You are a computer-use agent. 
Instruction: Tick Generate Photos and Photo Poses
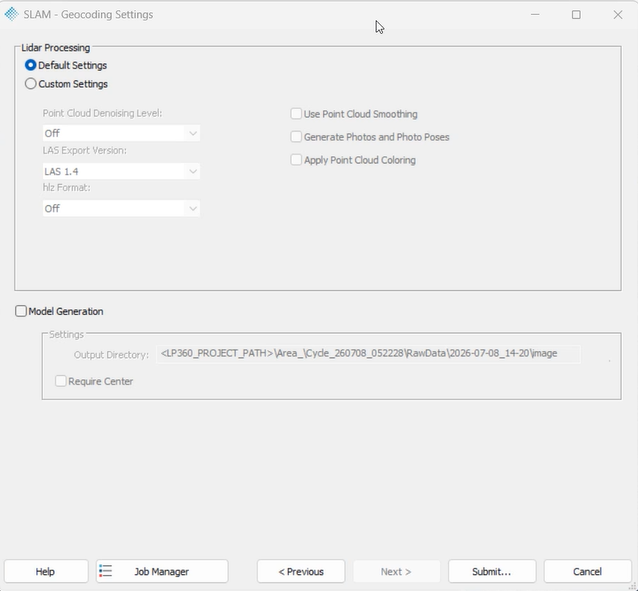(x=296, y=137)
